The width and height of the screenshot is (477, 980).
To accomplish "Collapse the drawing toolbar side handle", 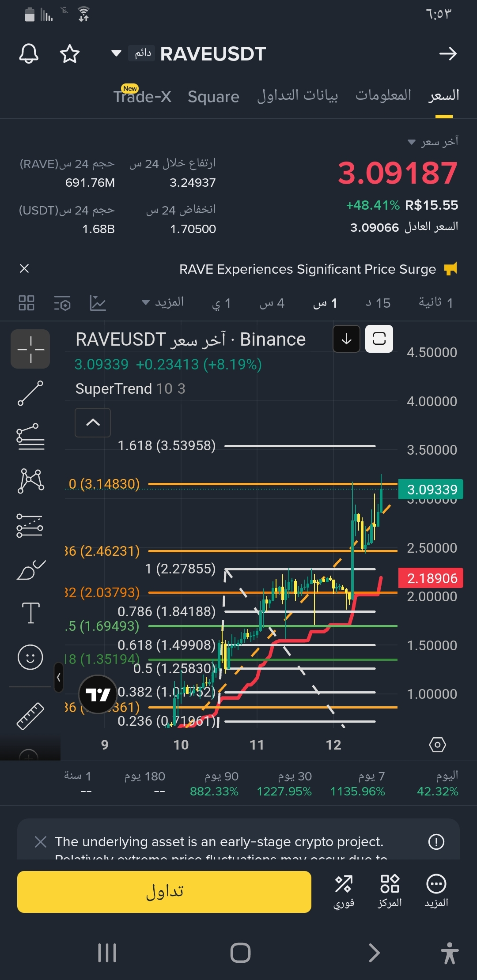I will click(58, 677).
